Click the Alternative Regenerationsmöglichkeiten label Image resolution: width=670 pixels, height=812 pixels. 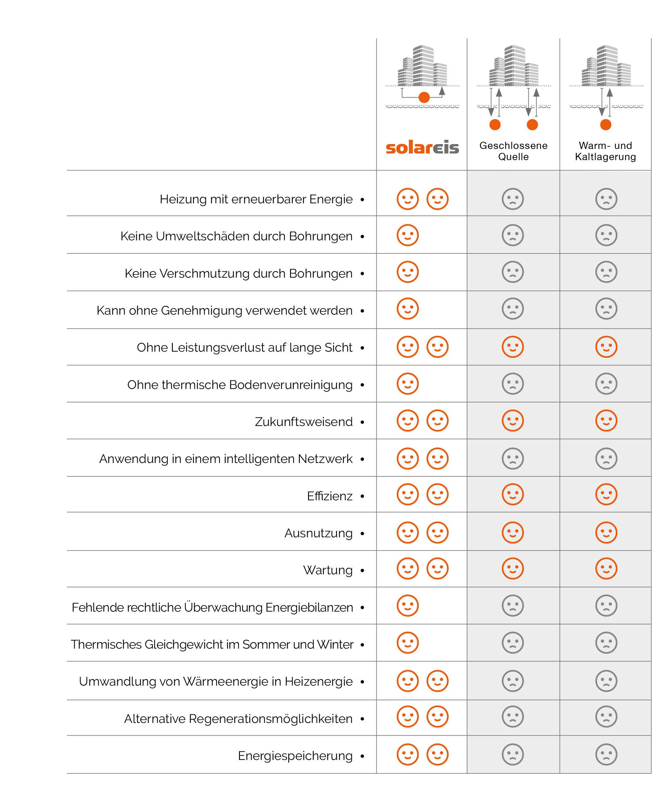pyautogui.click(x=239, y=719)
